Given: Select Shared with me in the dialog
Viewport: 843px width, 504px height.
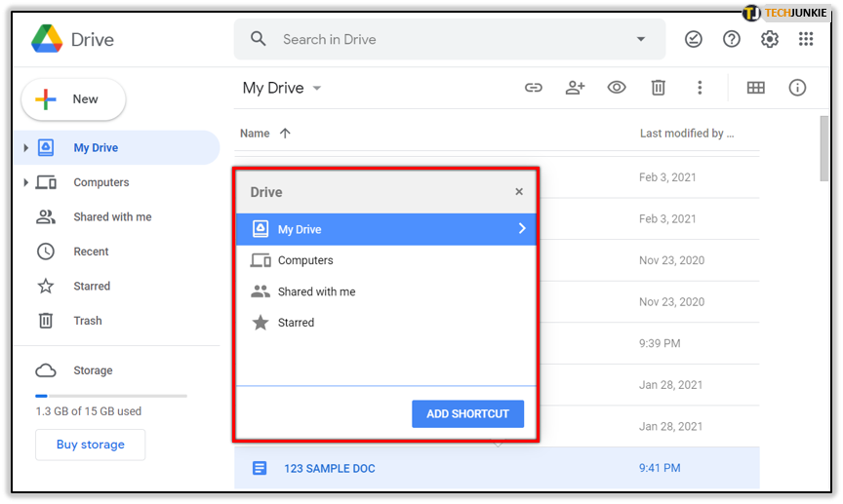Looking at the screenshot, I should pos(386,291).
